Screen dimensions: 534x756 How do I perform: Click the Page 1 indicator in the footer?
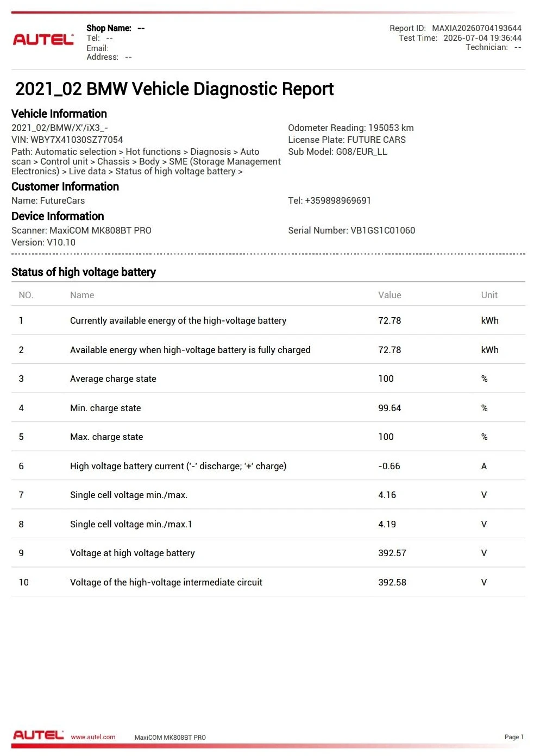pyautogui.click(x=514, y=737)
